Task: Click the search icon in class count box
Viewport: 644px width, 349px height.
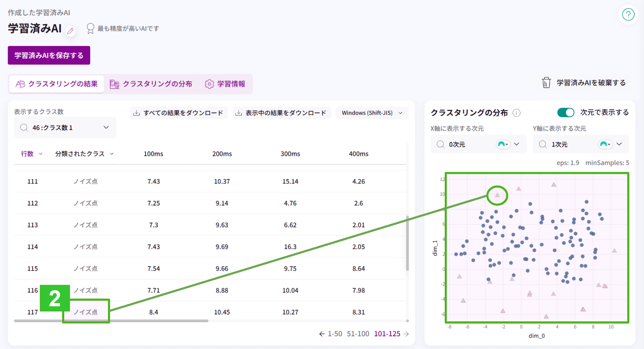Action: coord(24,128)
